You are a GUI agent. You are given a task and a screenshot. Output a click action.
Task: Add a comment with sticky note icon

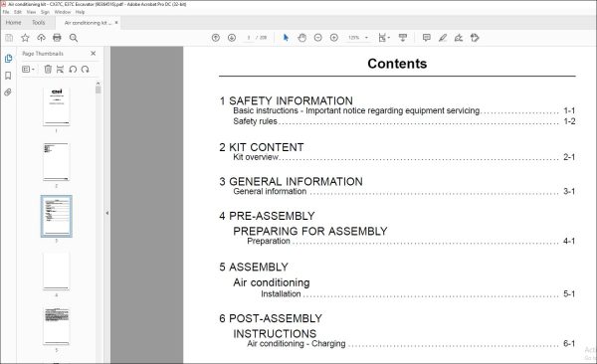tap(427, 38)
